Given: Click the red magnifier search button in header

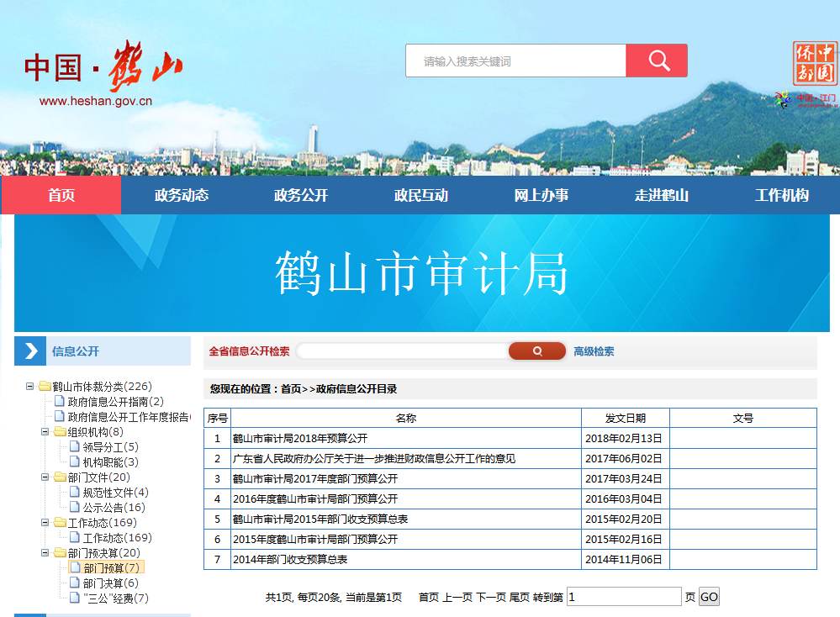Looking at the screenshot, I should pyautogui.click(x=657, y=61).
